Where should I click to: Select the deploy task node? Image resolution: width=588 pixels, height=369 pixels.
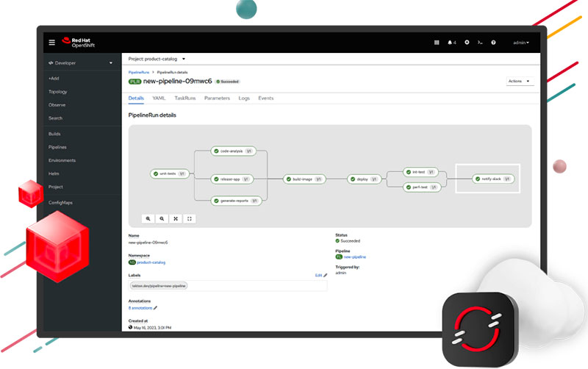(364, 179)
